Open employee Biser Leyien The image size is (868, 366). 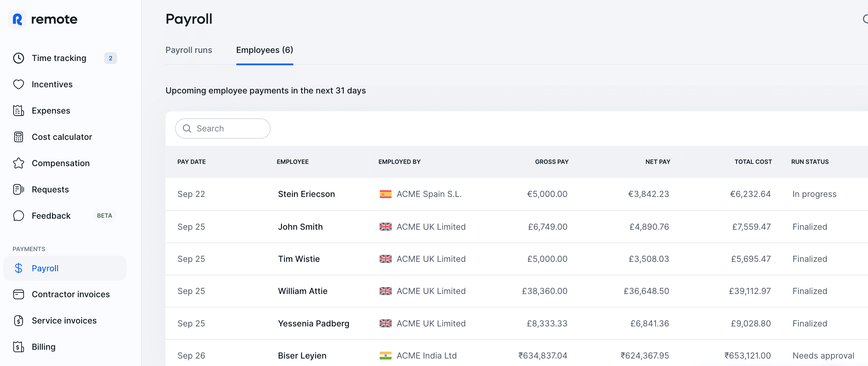point(302,355)
